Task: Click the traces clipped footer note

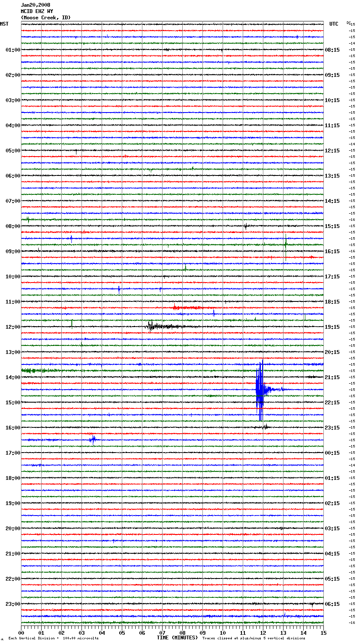Action: 254,638
